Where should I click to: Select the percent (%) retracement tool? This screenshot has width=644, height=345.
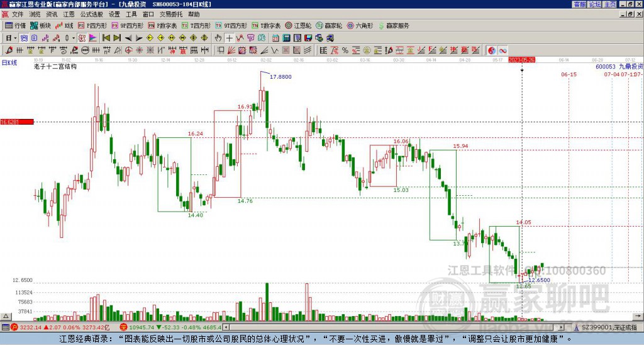[345, 50]
